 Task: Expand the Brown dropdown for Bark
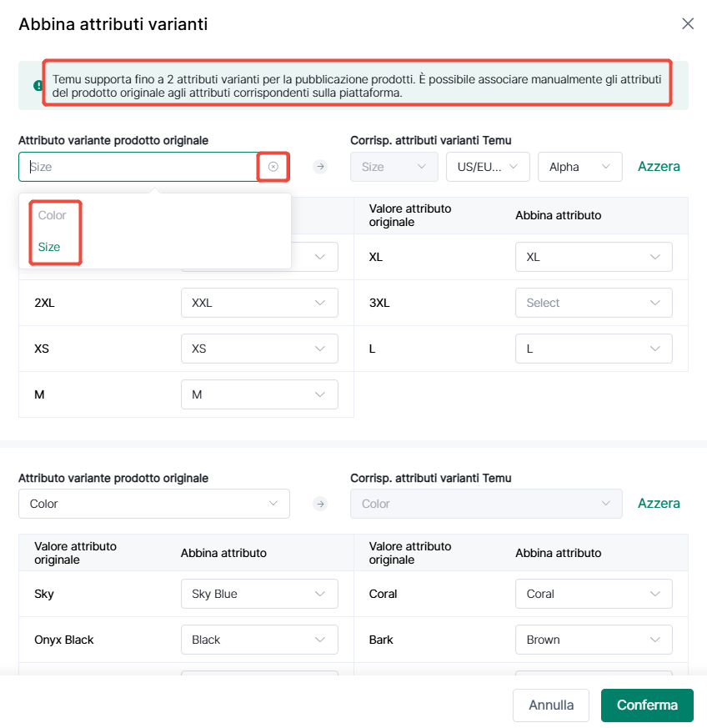[x=594, y=640]
